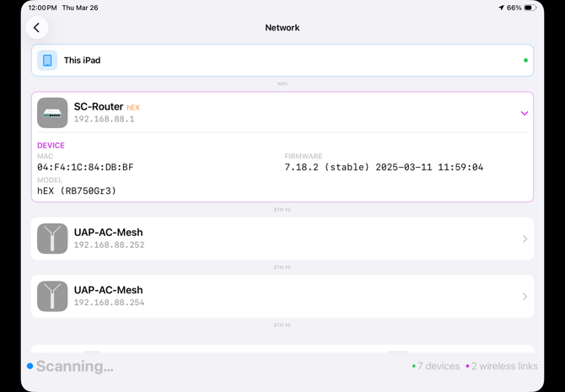The image size is (565, 392).
Task: Open the This iPad device row
Action: pyautogui.click(x=282, y=60)
